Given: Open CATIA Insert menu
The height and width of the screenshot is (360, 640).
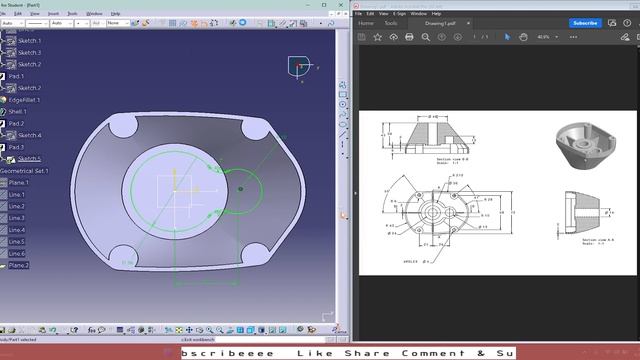Looking at the screenshot, I should 53,14.
